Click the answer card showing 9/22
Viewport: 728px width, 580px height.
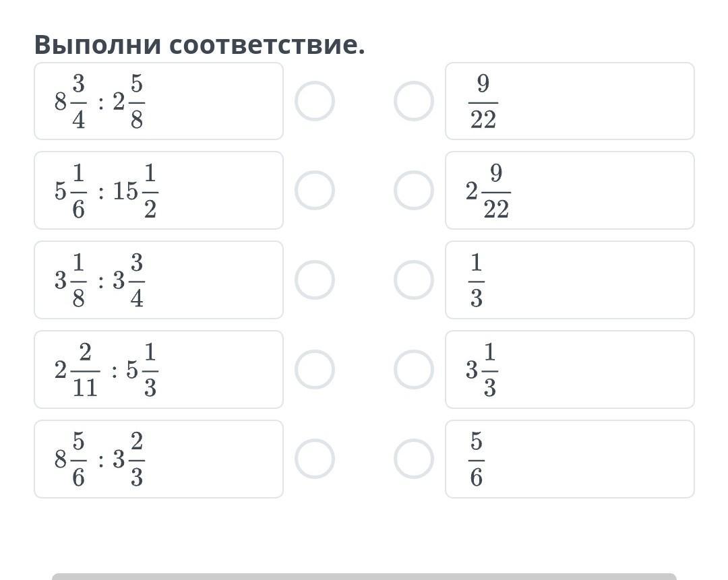570,101
